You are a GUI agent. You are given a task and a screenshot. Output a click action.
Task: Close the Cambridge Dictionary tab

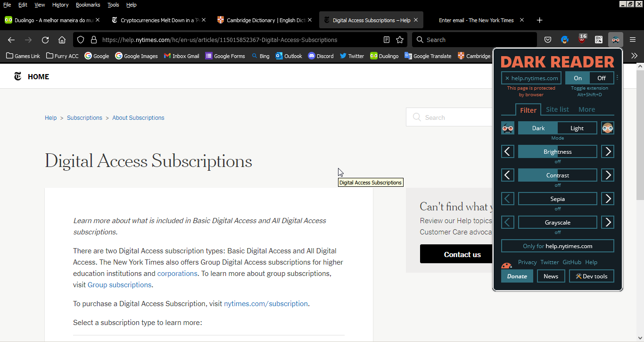[x=310, y=20]
